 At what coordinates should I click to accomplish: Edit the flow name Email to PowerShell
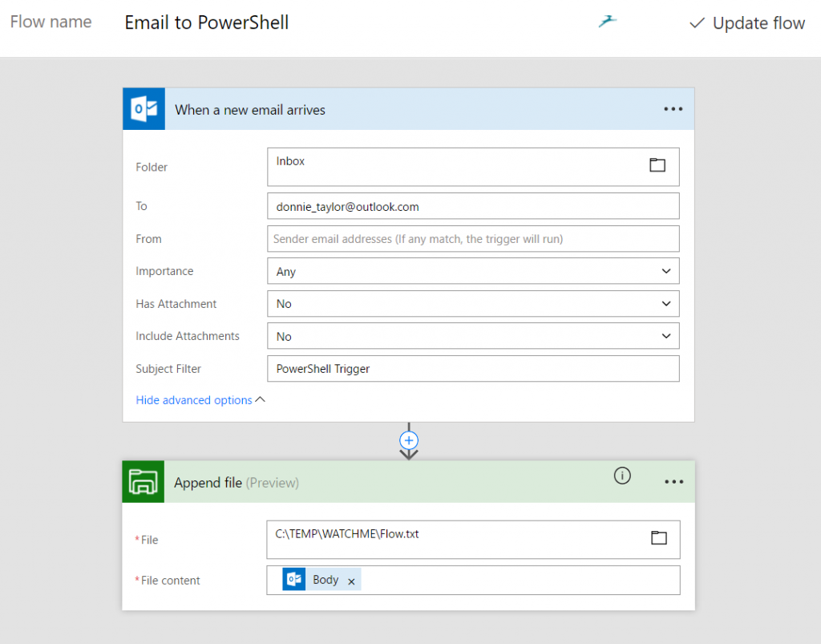pyautogui.click(x=206, y=22)
